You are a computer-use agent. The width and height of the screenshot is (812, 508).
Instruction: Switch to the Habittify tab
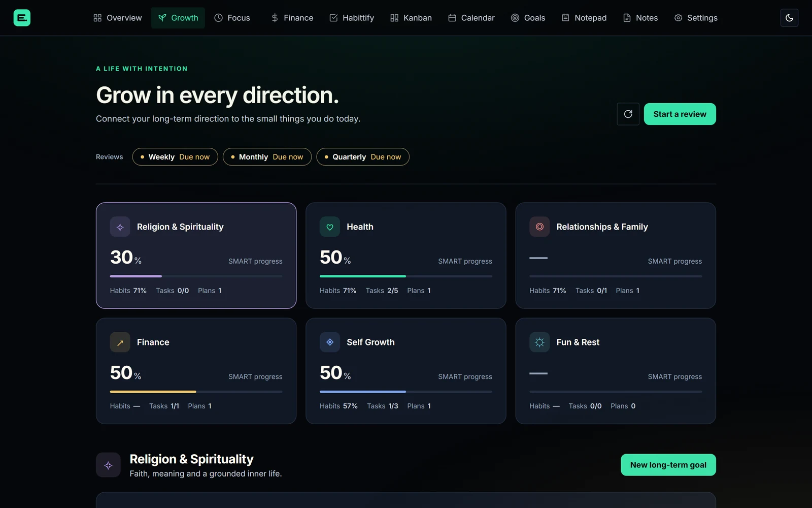(352, 18)
